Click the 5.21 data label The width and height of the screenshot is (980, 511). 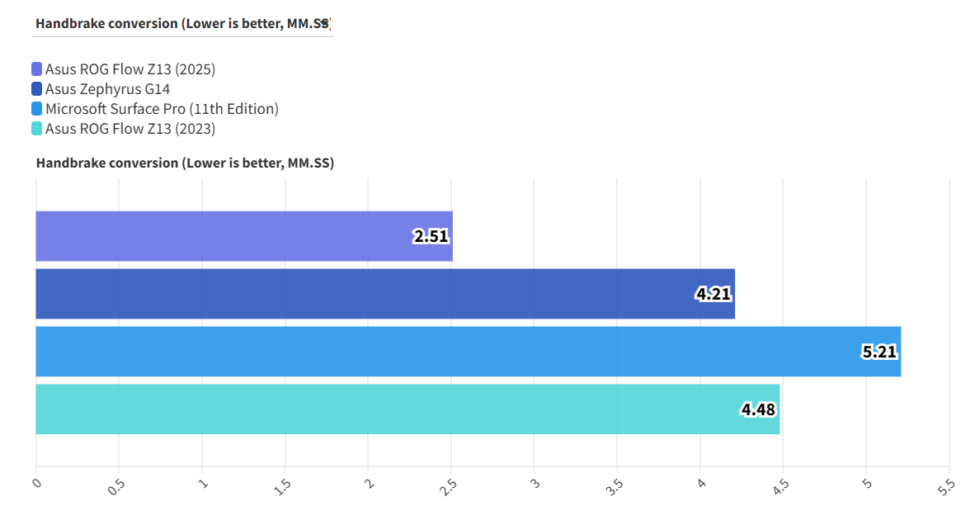pyautogui.click(x=879, y=352)
